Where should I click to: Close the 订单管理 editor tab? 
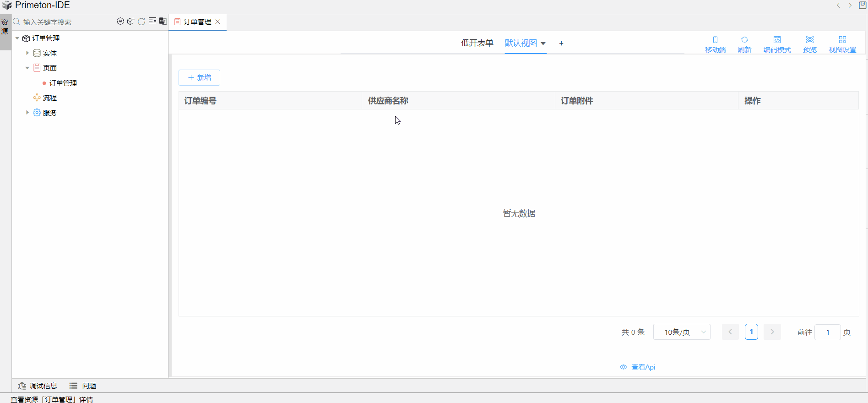(218, 22)
